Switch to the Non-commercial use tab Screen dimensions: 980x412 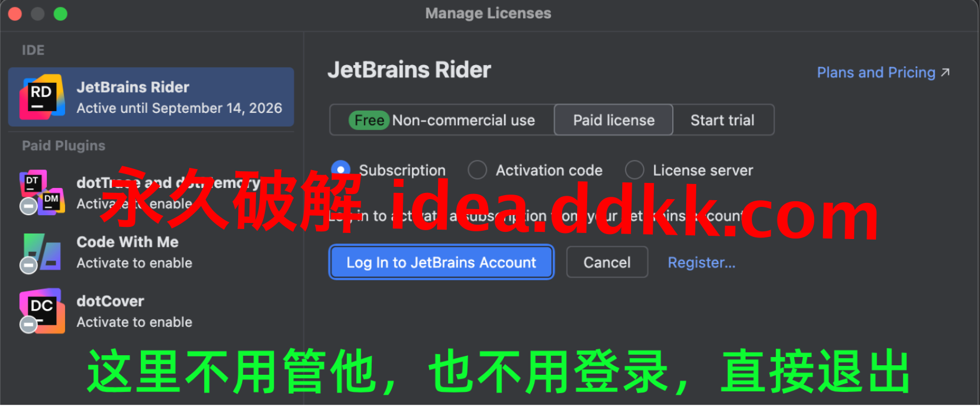(x=442, y=120)
